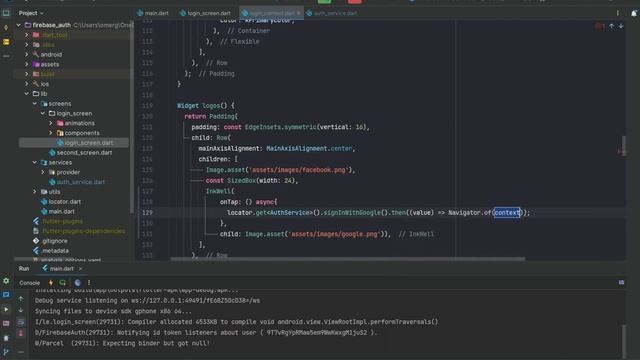Open yellow square sidebar tool window icon
Viewport: 640px width, 360px height.
tap(6, 42)
